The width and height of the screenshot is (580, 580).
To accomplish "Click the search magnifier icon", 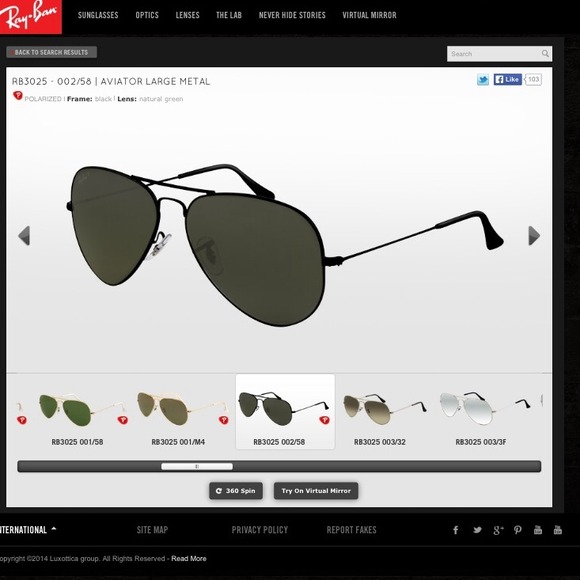I will pyautogui.click(x=545, y=54).
